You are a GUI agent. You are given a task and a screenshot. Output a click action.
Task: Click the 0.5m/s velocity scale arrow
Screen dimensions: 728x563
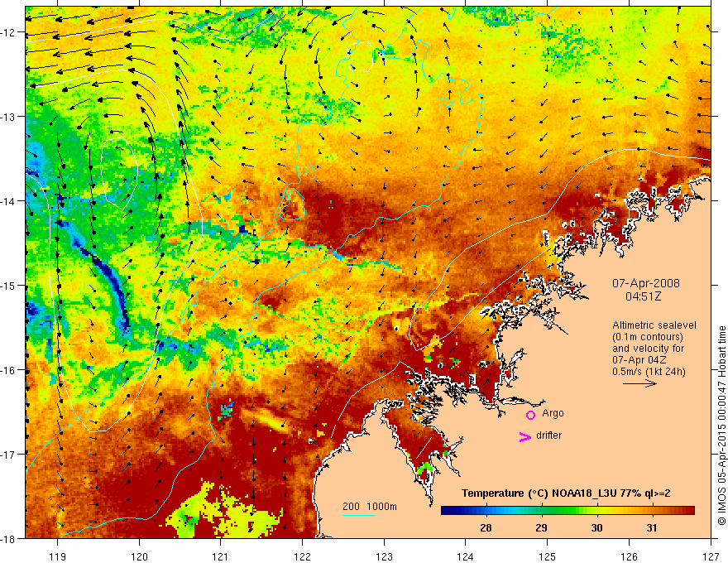(639, 383)
